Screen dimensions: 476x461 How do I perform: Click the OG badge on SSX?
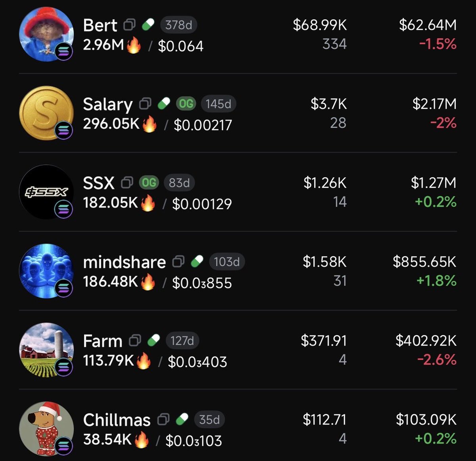tap(149, 183)
